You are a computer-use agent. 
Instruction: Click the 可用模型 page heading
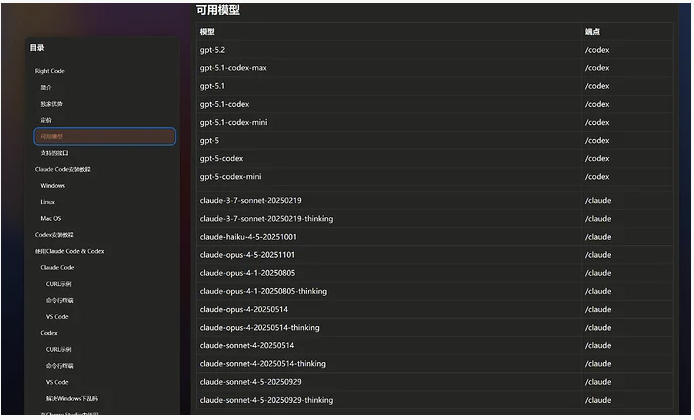tap(218, 10)
